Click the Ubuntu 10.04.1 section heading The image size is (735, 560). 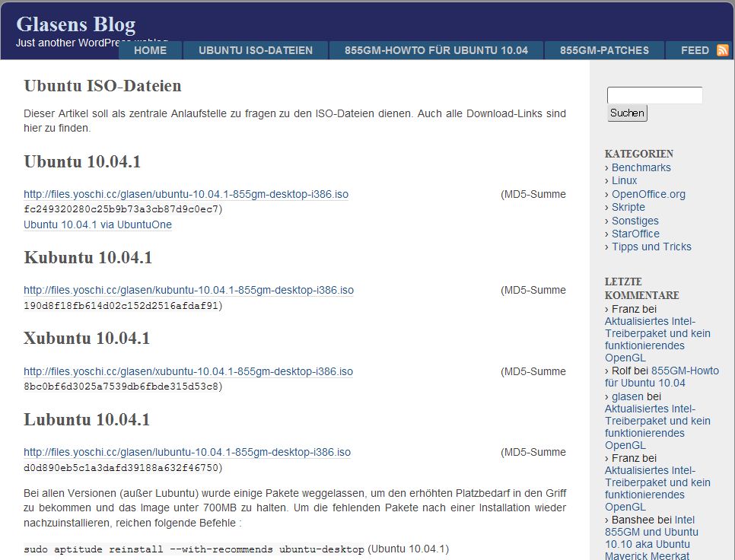(82, 161)
